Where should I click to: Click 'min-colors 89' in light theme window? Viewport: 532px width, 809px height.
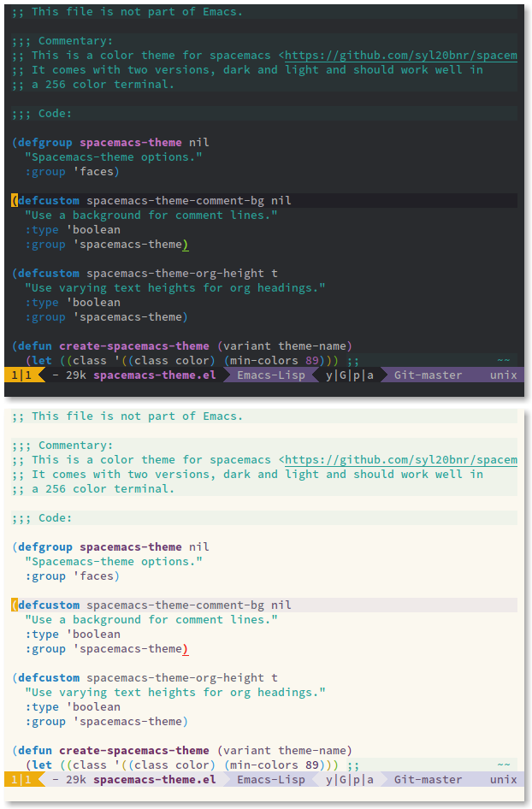pos(275,765)
